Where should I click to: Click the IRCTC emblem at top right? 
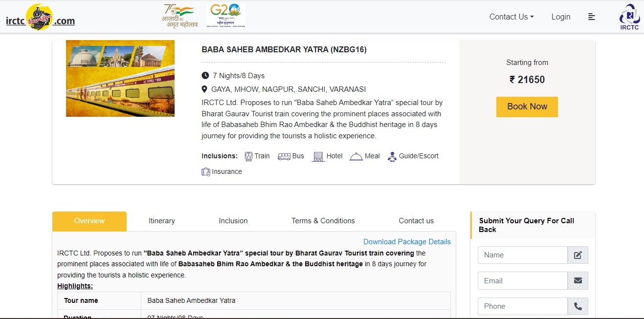(x=629, y=17)
